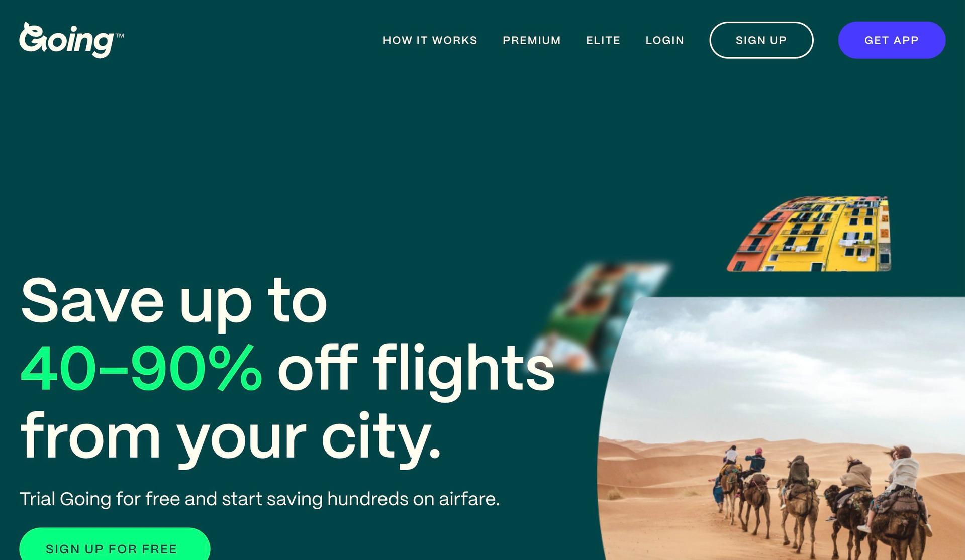Expand the GET APP dropdown

(892, 40)
